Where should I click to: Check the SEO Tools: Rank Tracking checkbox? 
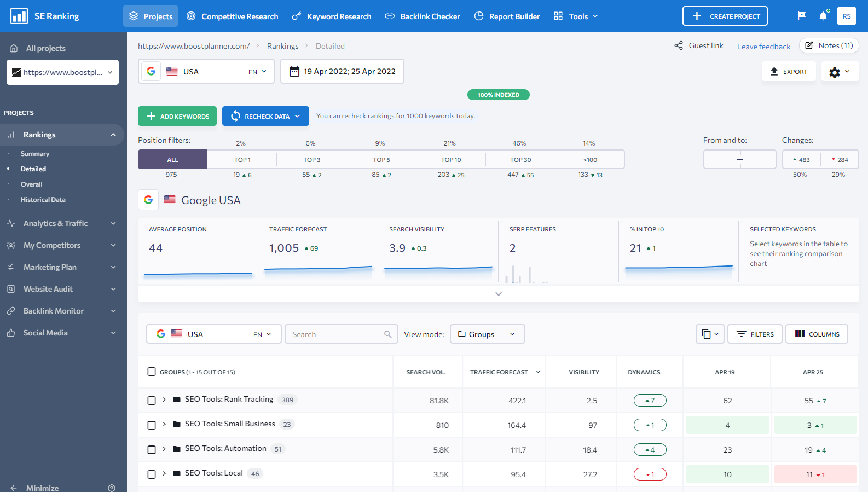(152, 401)
